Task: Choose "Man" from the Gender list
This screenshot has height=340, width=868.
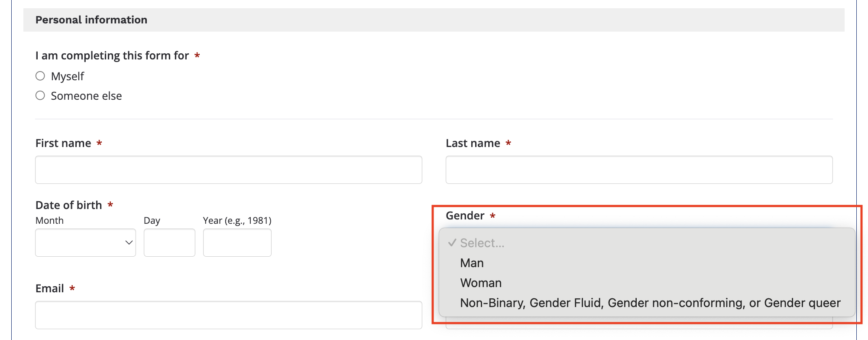Action: pyautogui.click(x=472, y=263)
